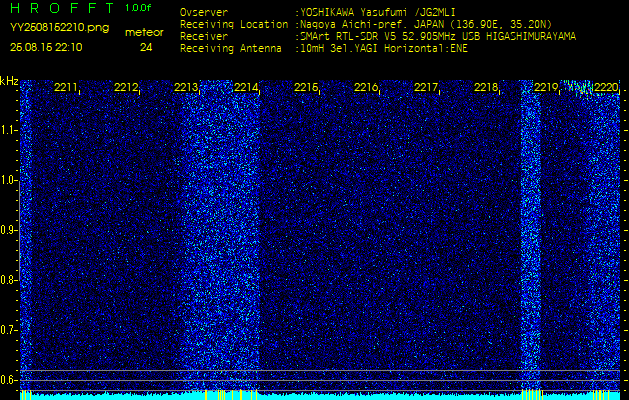The image size is (629, 400).
Task: Click the 2218 time marker
Action: [x=485, y=87]
